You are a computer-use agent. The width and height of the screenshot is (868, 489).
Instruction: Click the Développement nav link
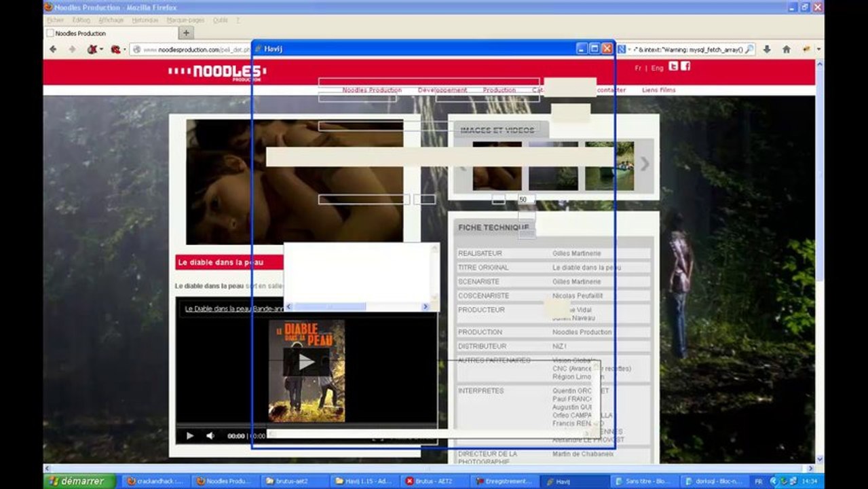tap(442, 90)
